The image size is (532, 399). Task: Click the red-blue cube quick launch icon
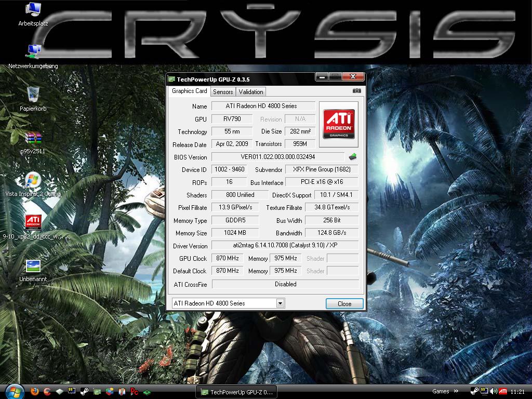click(x=110, y=392)
